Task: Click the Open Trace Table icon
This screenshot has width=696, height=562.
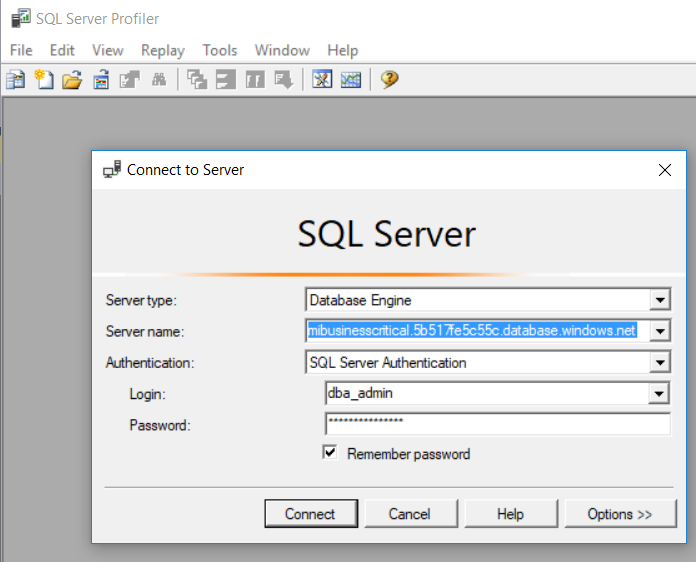Action: tap(101, 80)
